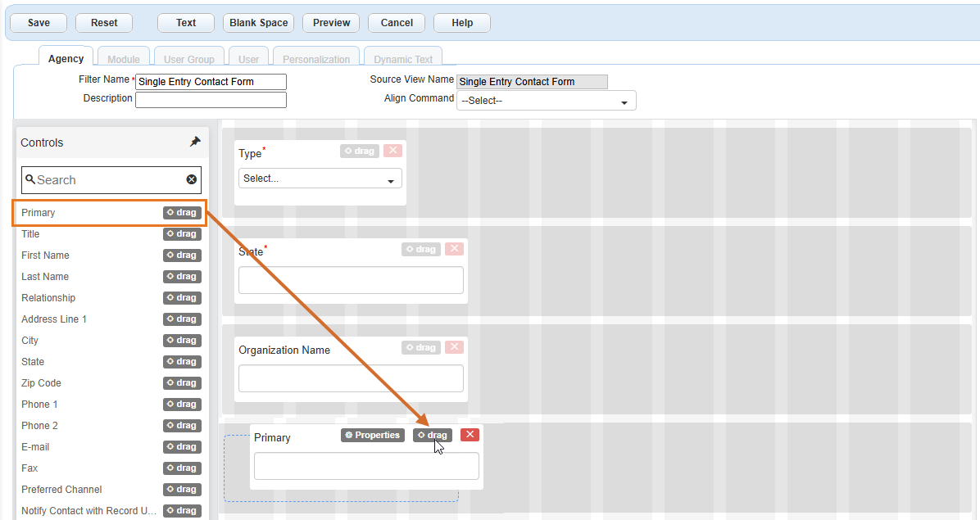This screenshot has height=520, width=980.
Task: Click the drag handle for First Name
Action: point(182,255)
